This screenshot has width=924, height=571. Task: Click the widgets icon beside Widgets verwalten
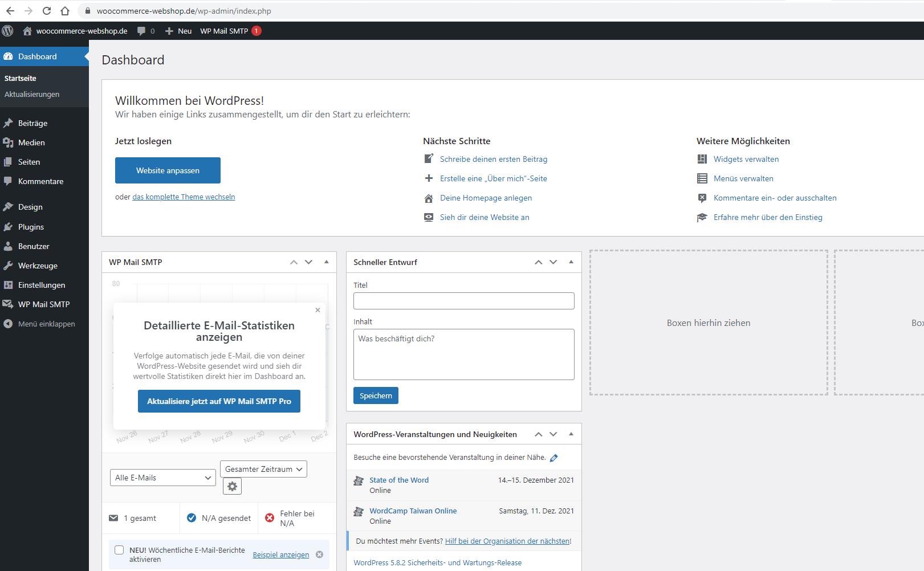pos(702,159)
